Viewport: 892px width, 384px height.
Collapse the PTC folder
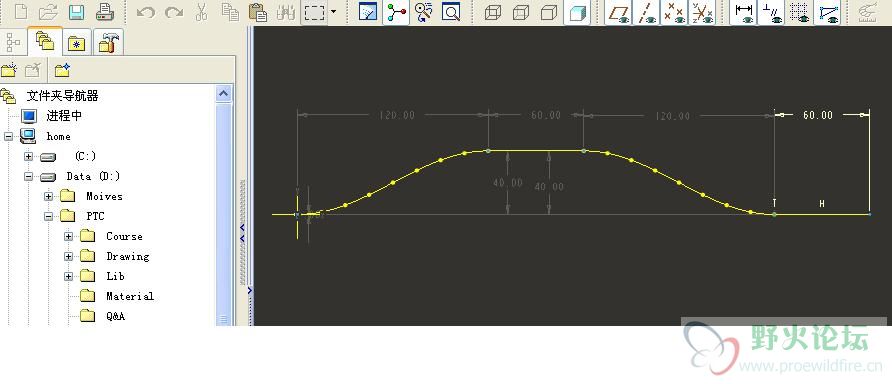(49, 216)
